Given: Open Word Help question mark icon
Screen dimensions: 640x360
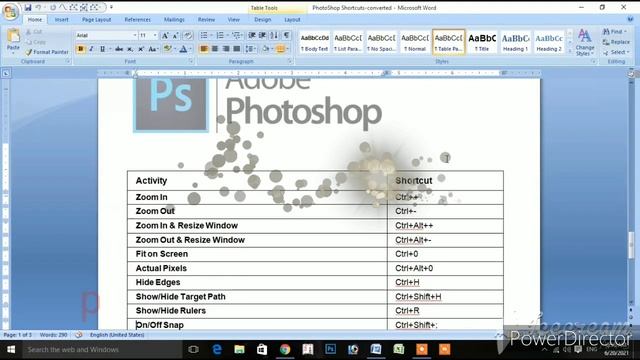Looking at the screenshot, I should click(x=630, y=19).
